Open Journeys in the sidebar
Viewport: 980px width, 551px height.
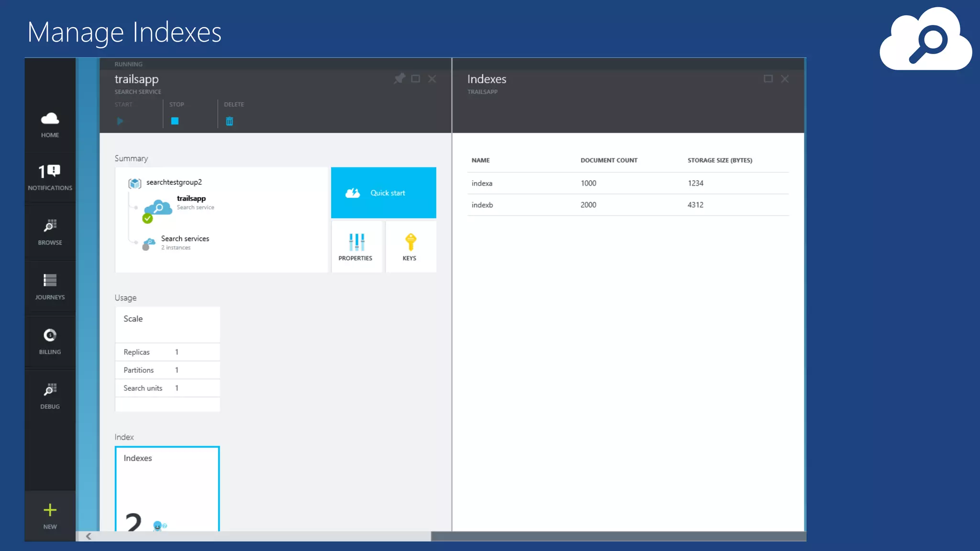(x=50, y=287)
